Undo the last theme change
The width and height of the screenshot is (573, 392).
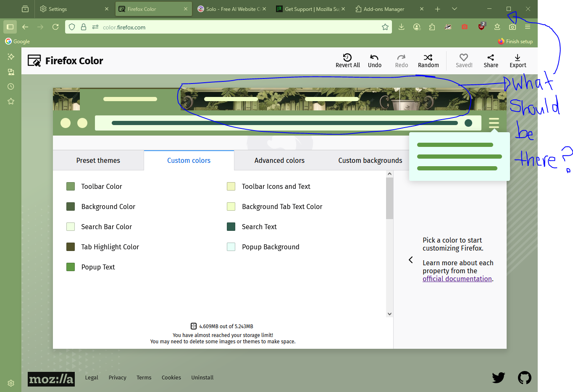click(374, 60)
